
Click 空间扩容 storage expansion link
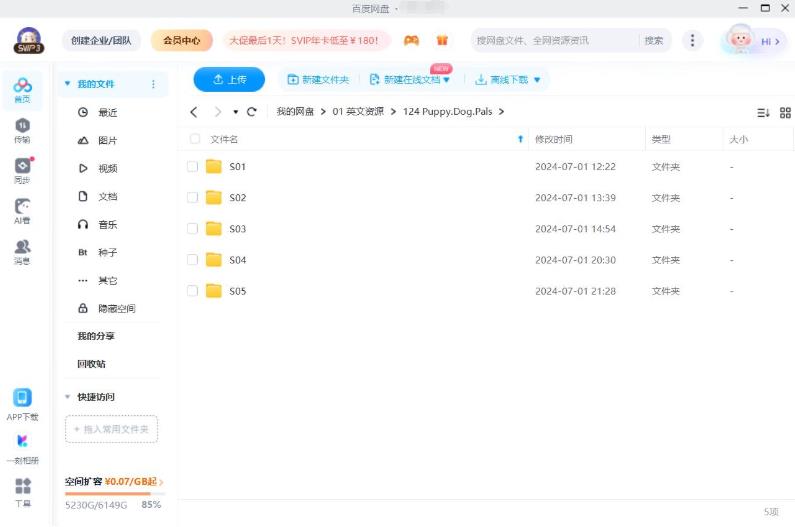pos(114,481)
